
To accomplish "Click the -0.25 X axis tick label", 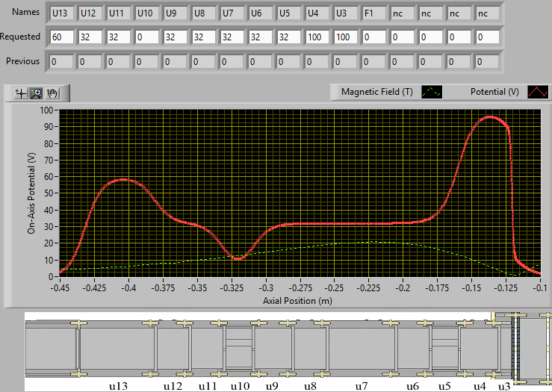I will [335, 288].
